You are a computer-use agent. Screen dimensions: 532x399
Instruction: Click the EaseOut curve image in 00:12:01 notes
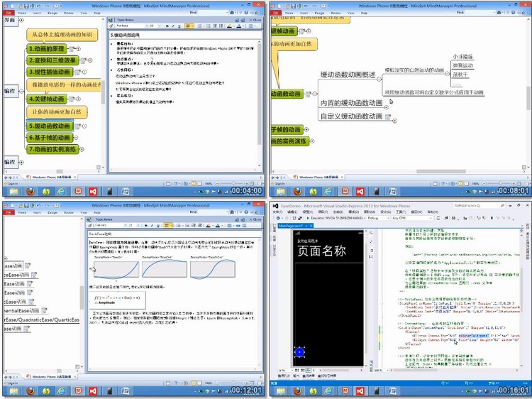coord(165,268)
